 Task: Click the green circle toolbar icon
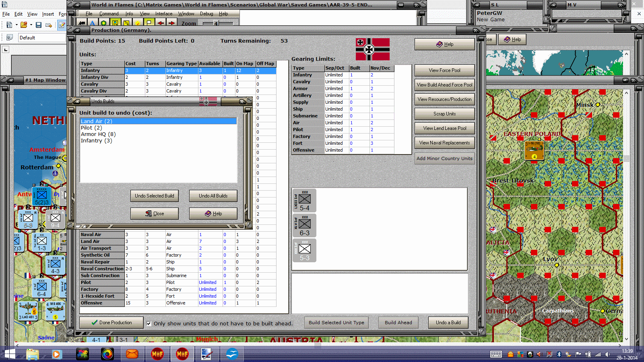[104, 23]
